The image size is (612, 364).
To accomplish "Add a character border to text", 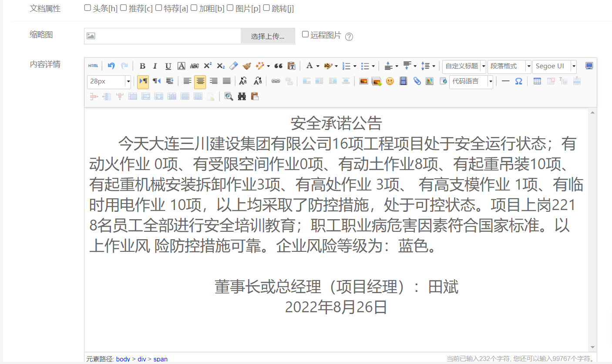I will pos(182,66).
